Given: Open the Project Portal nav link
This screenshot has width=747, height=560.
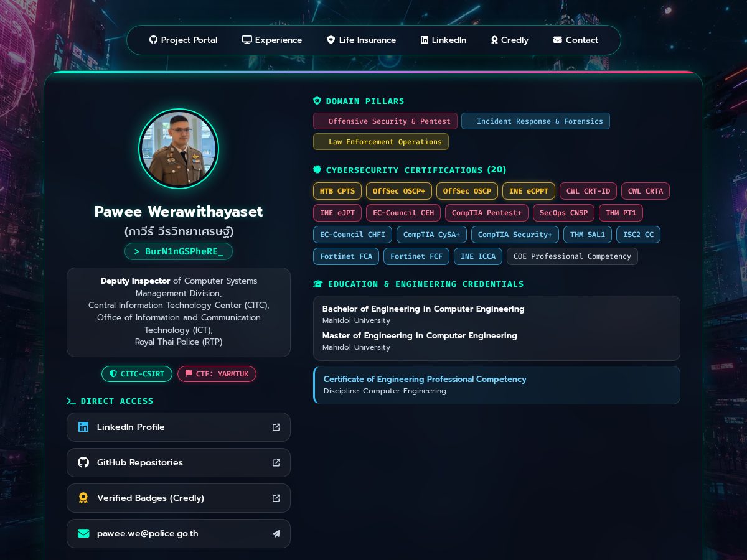Looking at the screenshot, I should [183, 40].
